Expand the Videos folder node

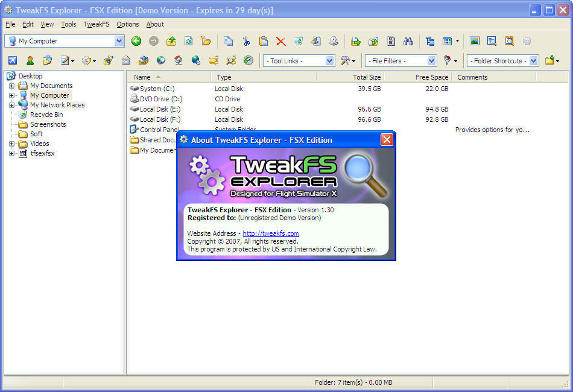click(x=11, y=144)
